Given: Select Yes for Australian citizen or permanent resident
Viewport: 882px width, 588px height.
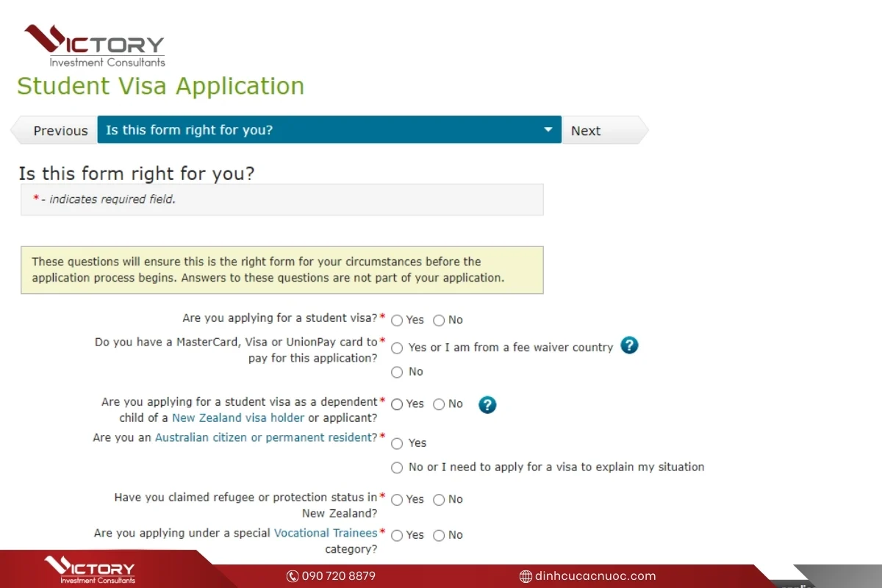Looking at the screenshot, I should pyautogui.click(x=398, y=443).
